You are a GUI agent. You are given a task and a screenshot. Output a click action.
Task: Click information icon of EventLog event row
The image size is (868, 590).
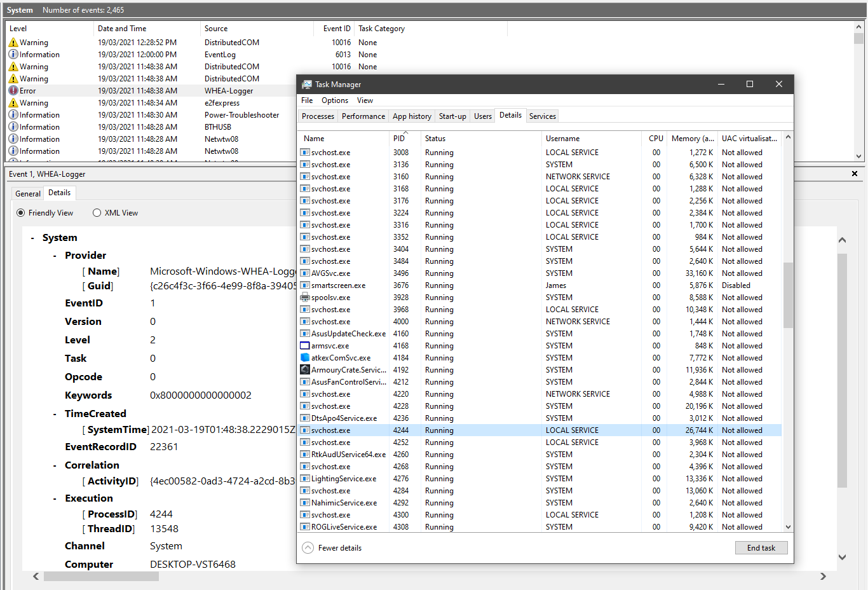13,55
